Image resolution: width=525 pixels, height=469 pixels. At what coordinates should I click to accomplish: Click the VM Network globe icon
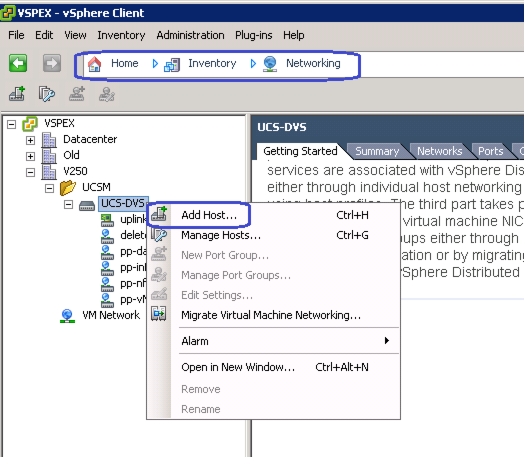[67, 316]
